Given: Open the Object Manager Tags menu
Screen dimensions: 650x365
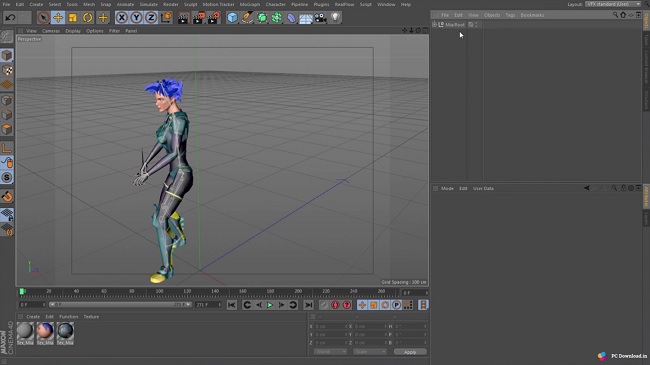Looking at the screenshot, I should coord(510,15).
